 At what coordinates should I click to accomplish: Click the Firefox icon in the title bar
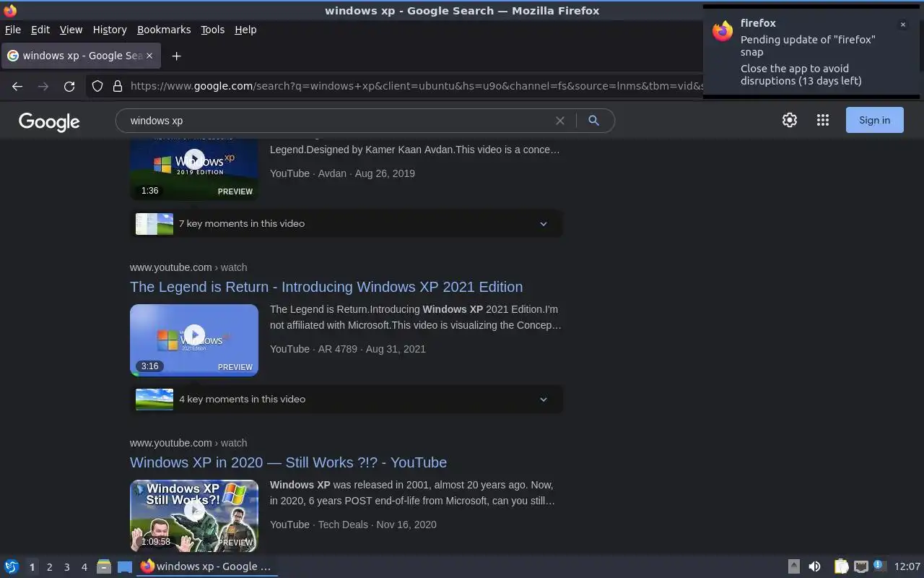pos(10,10)
